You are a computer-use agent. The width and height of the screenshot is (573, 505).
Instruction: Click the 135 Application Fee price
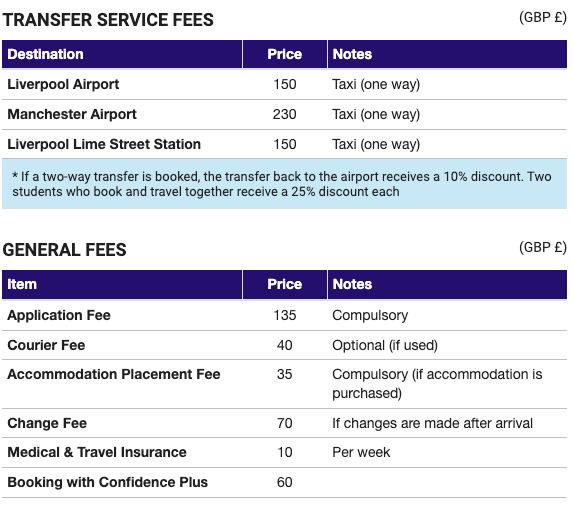pyautogui.click(x=285, y=315)
